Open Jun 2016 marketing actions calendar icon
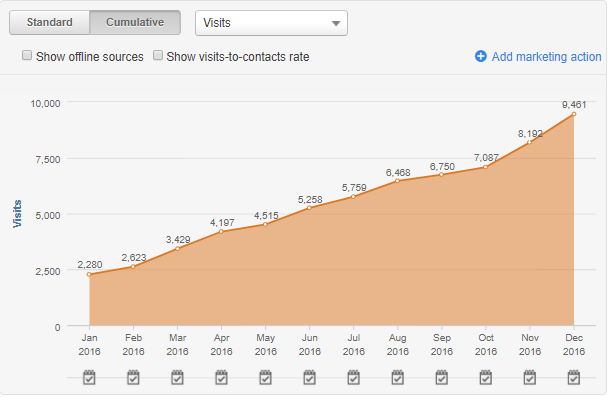Viewport: 609px width, 397px height. coord(310,377)
